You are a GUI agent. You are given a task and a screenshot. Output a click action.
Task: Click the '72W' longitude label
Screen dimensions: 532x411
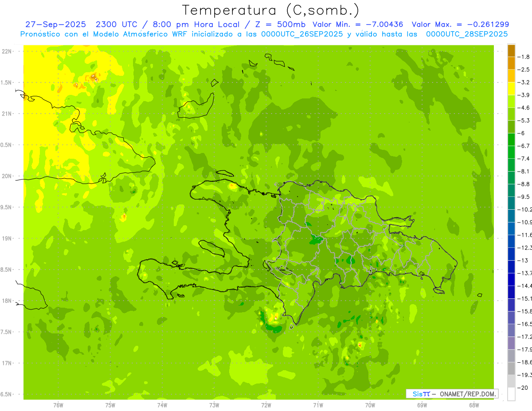pyautogui.click(x=266, y=405)
